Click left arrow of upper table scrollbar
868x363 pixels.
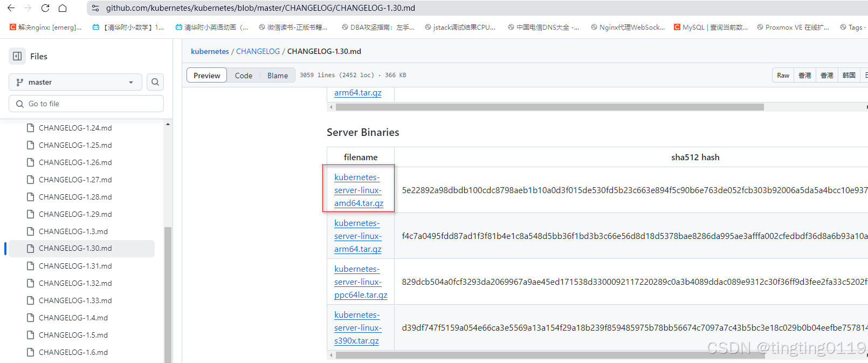[x=331, y=107]
